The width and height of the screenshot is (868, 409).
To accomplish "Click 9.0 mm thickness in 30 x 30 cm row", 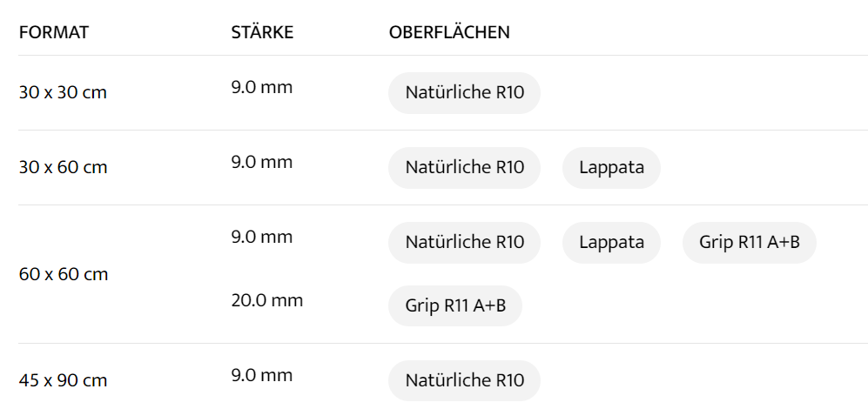I will point(261,87).
